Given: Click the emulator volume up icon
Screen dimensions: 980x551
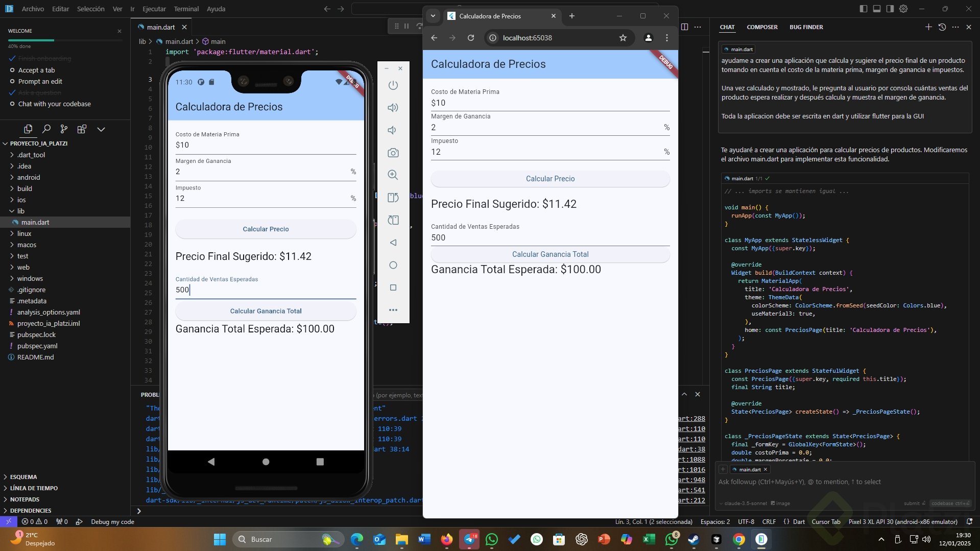Looking at the screenshot, I should (392, 108).
